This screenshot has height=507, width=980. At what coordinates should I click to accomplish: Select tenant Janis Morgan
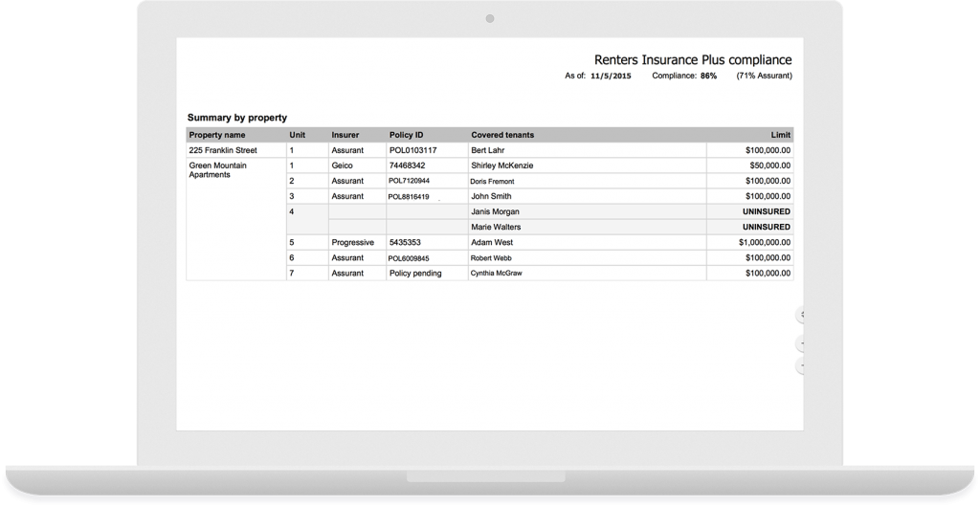click(495, 211)
